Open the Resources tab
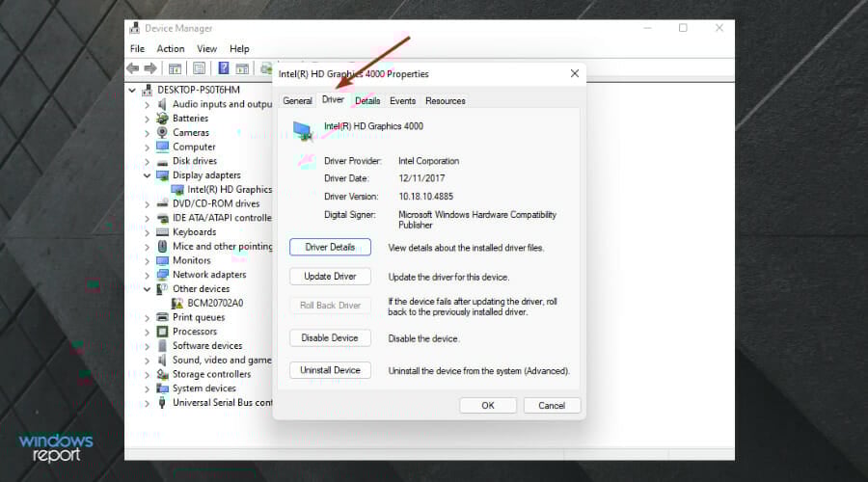This screenshot has height=482, width=868. point(445,100)
